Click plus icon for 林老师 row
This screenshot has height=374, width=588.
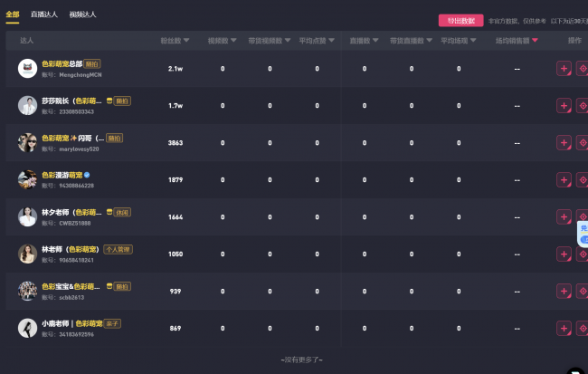pyautogui.click(x=564, y=254)
